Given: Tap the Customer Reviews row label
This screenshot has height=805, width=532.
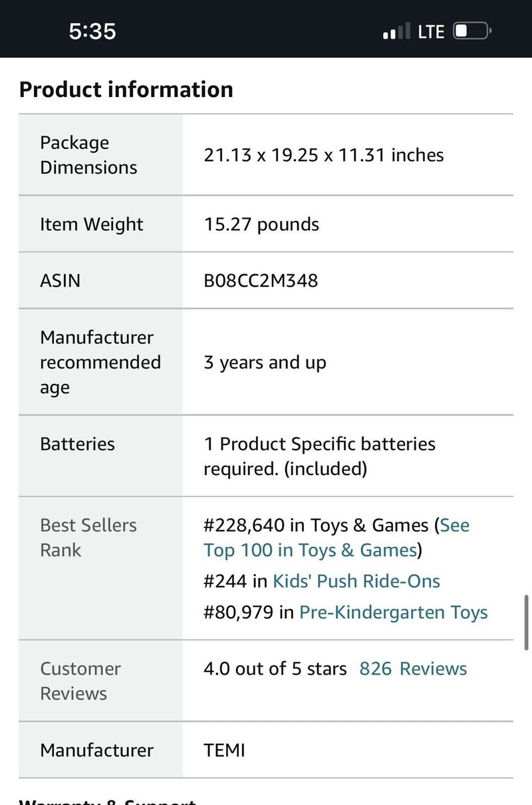Looking at the screenshot, I should click(x=80, y=681).
